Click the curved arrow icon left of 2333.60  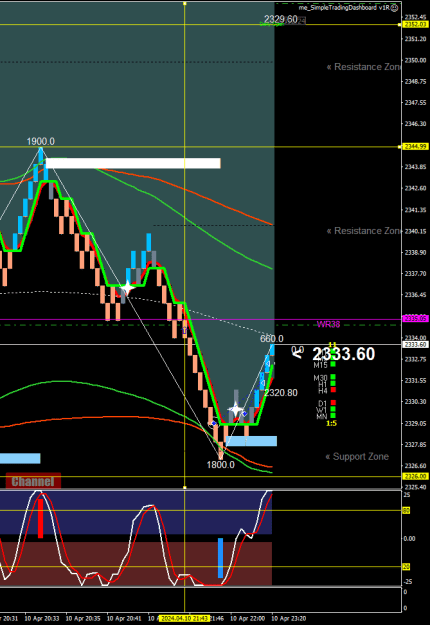coord(298,353)
